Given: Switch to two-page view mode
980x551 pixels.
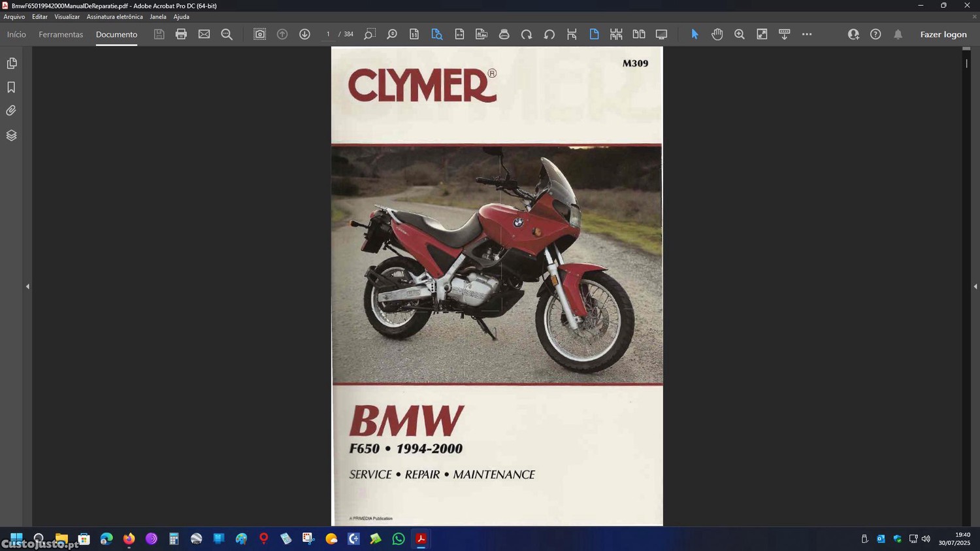Looking at the screenshot, I should (638, 34).
